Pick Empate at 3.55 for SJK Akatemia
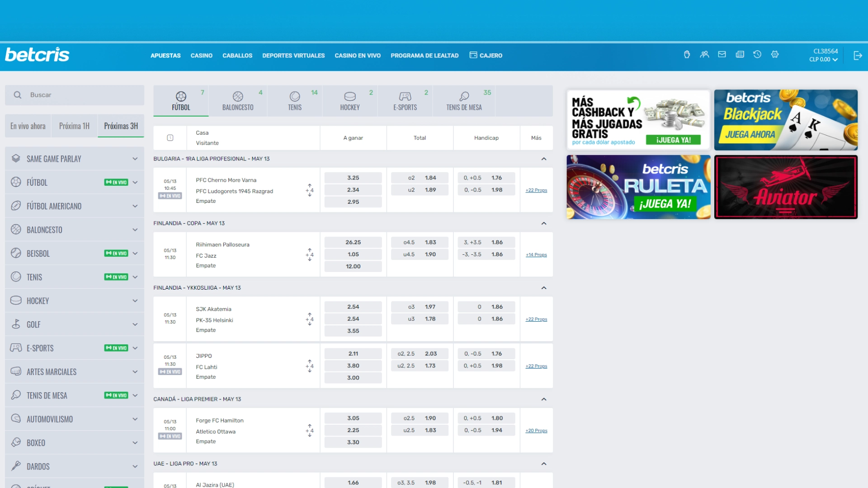 pos(353,331)
